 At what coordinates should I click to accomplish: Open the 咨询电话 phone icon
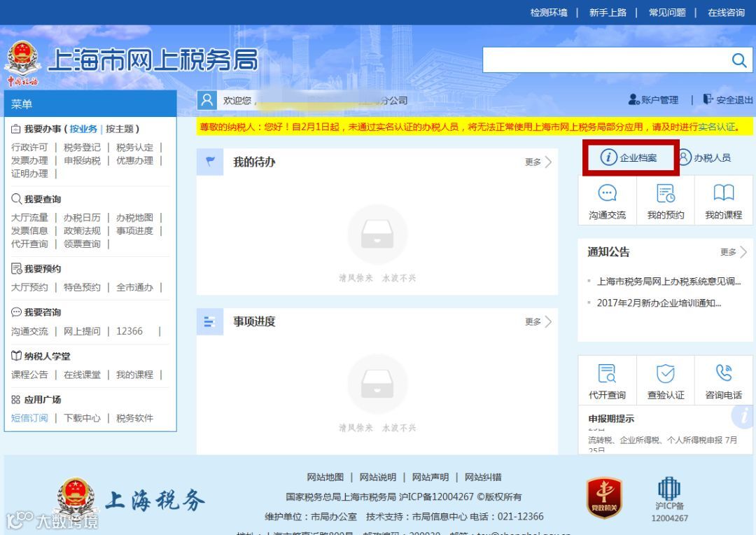[x=724, y=373]
